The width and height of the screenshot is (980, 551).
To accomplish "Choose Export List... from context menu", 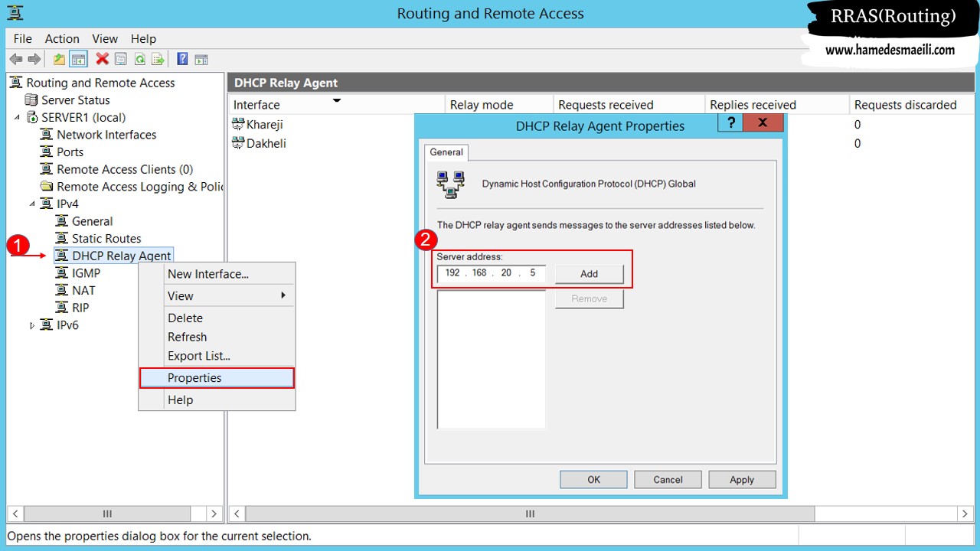I will [217, 356].
